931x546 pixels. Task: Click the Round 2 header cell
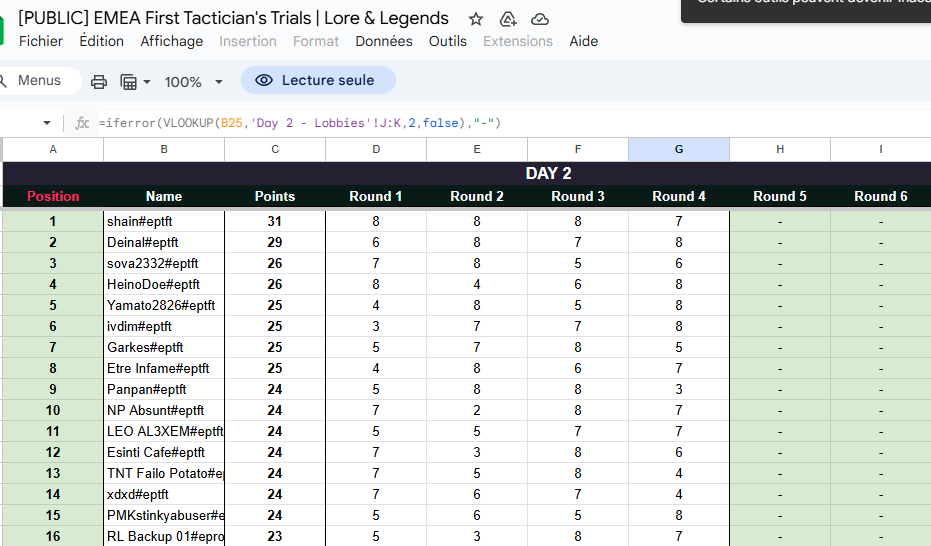coord(477,196)
